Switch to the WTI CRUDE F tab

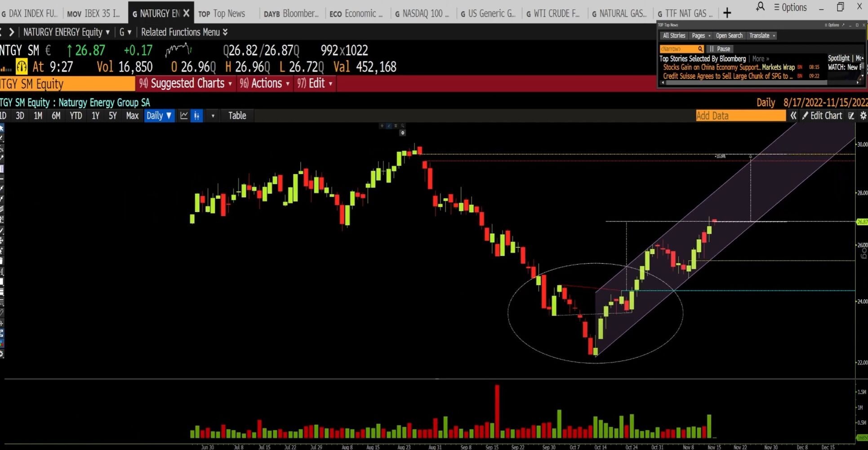tap(553, 13)
